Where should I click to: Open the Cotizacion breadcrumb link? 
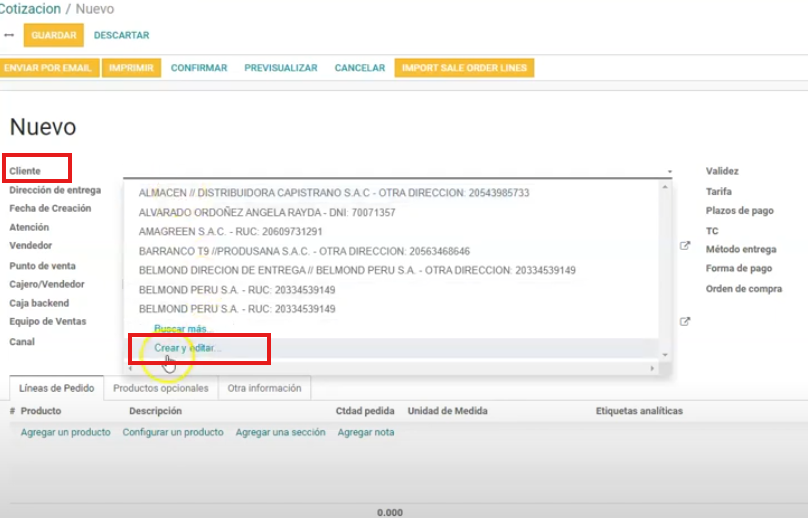29,9
